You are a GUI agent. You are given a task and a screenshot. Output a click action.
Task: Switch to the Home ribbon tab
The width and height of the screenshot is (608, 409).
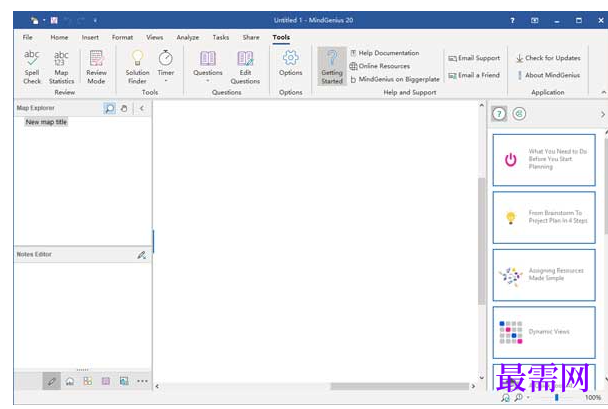point(59,37)
